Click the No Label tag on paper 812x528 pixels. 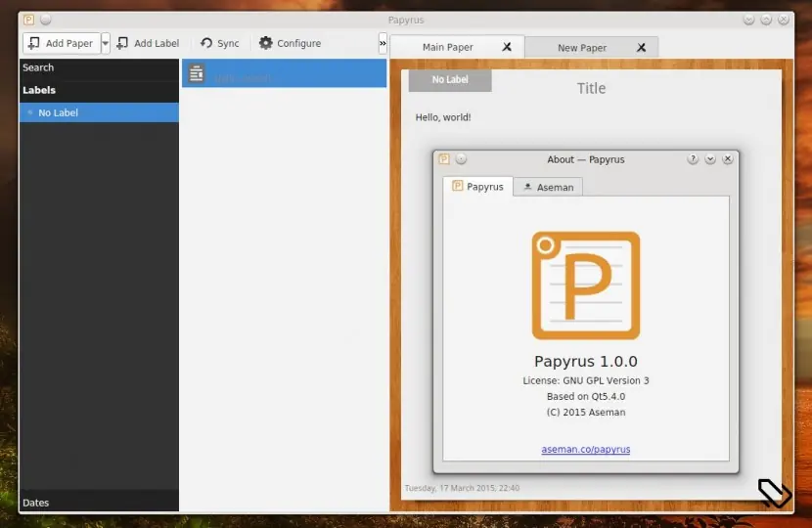[450, 80]
